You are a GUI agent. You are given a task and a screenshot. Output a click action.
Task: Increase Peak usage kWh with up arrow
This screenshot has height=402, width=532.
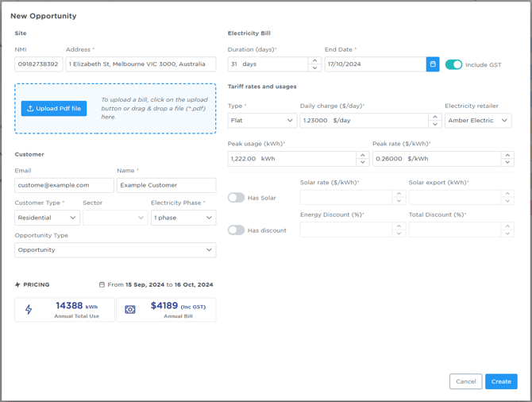[363, 155]
